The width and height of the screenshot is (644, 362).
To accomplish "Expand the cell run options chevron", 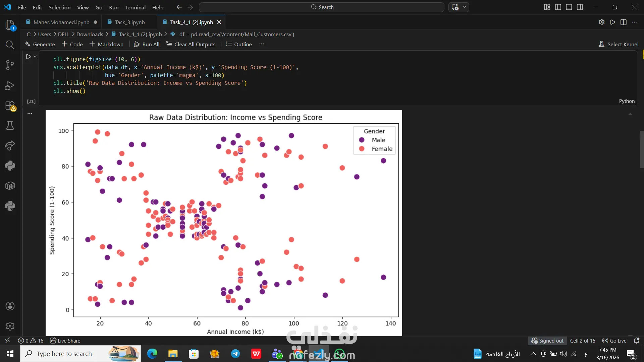I will click(x=35, y=57).
